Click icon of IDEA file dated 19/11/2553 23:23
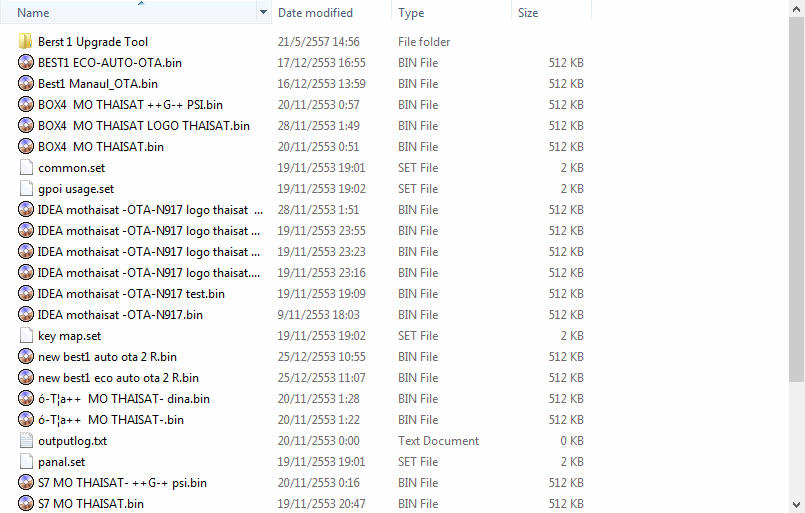 [26, 252]
